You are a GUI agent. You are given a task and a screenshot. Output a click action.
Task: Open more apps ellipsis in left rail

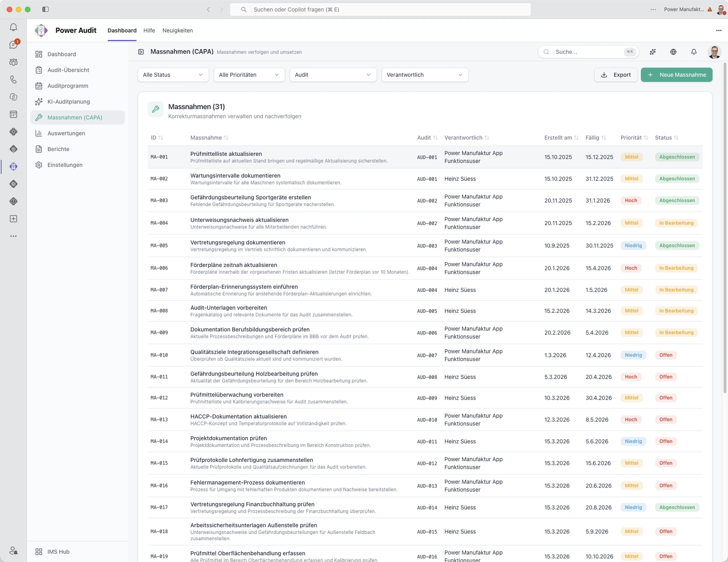click(x=14, y=236)
